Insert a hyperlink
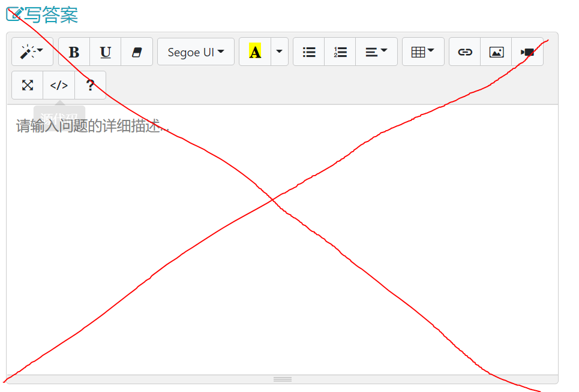Image resolution: width=579 pixels, height=392 pixels. click(465, 52)
